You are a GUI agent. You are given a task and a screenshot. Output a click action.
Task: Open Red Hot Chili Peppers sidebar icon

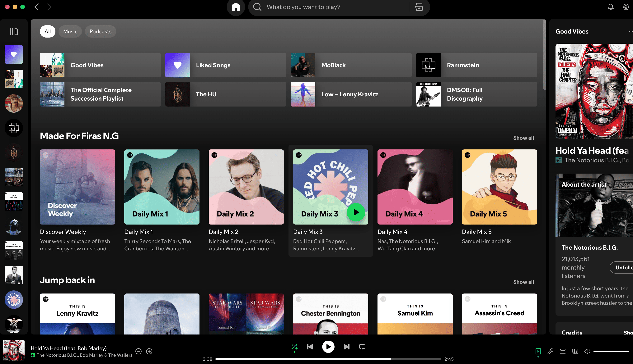point(14,299)
